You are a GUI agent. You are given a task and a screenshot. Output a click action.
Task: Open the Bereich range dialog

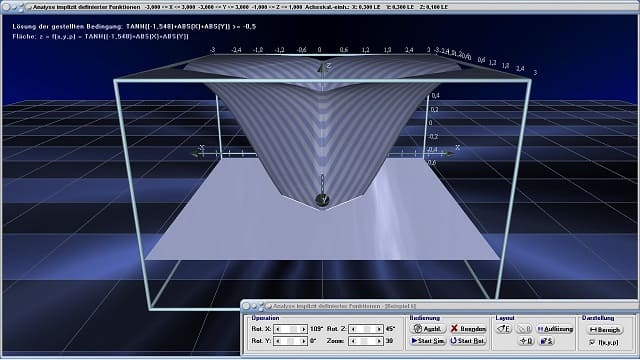(x=605, y=329)
